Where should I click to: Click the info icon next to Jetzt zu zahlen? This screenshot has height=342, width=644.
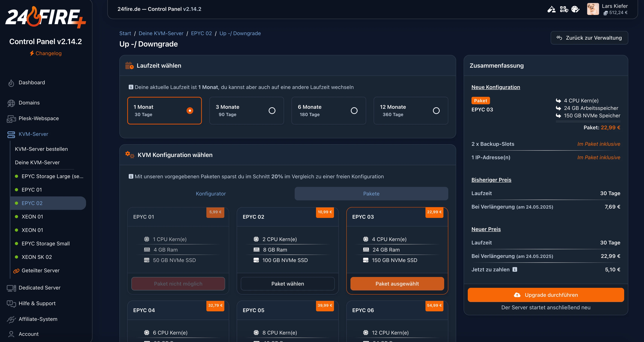515,270
